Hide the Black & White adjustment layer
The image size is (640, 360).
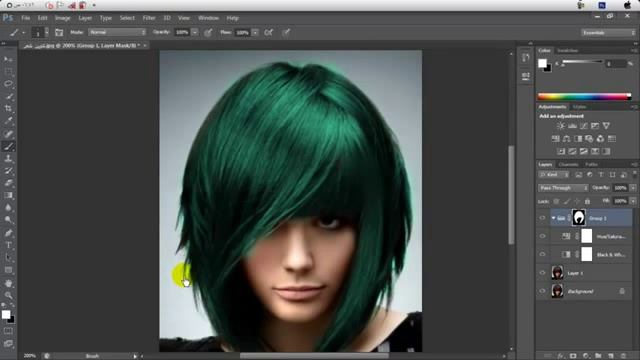click(542, 255)
